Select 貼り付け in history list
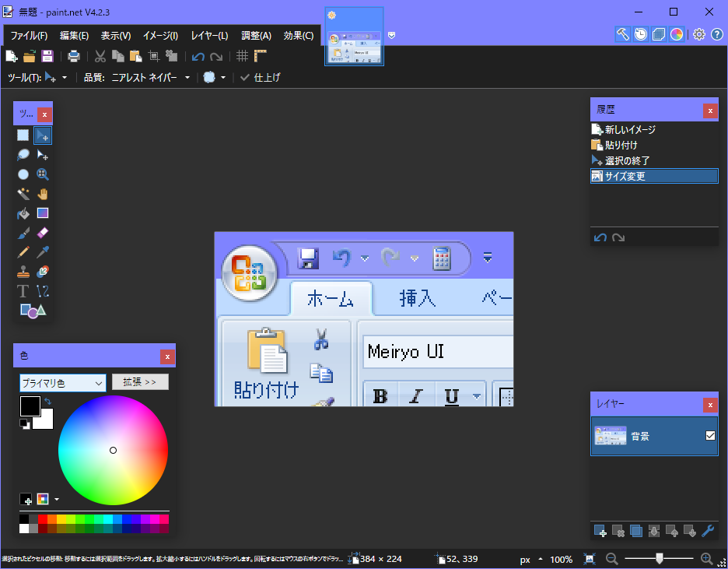Image resolution: width=728 pixels, height=569 pixels. (x=654, y=145)
